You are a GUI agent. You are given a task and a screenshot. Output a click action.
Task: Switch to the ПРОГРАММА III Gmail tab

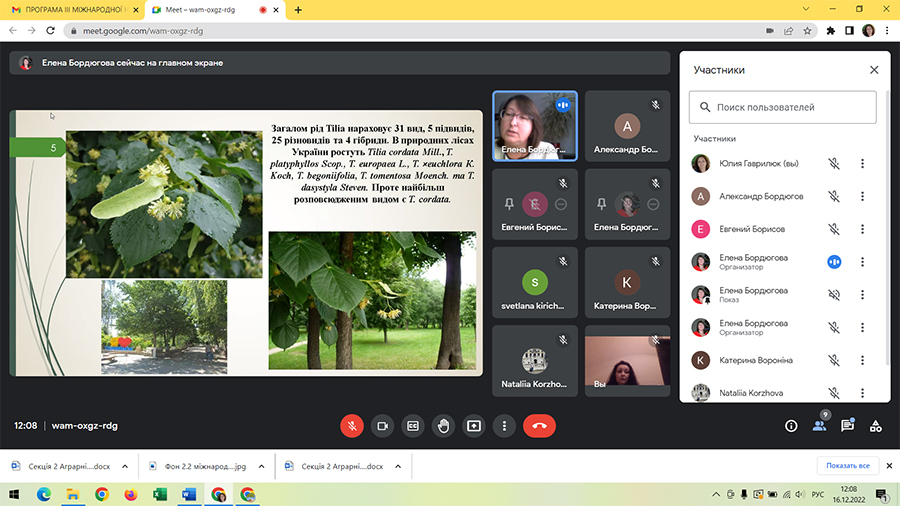click(68, 9)
